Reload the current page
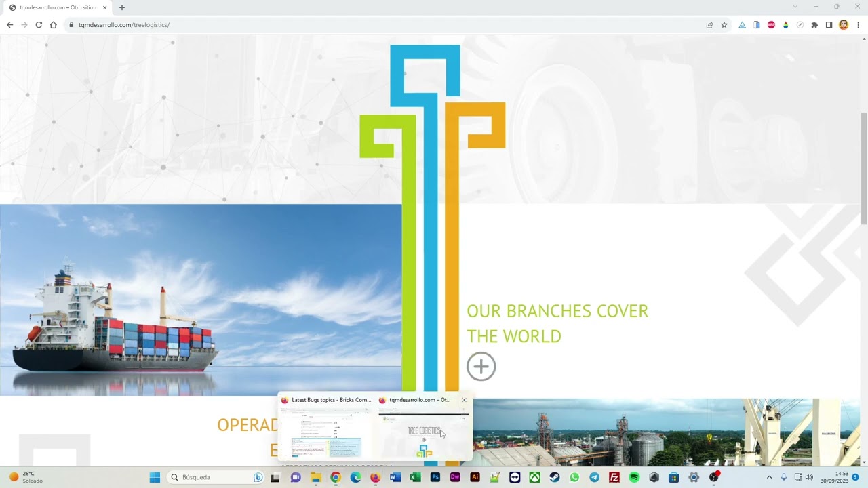The image size is (868, 488). (39, 25)
